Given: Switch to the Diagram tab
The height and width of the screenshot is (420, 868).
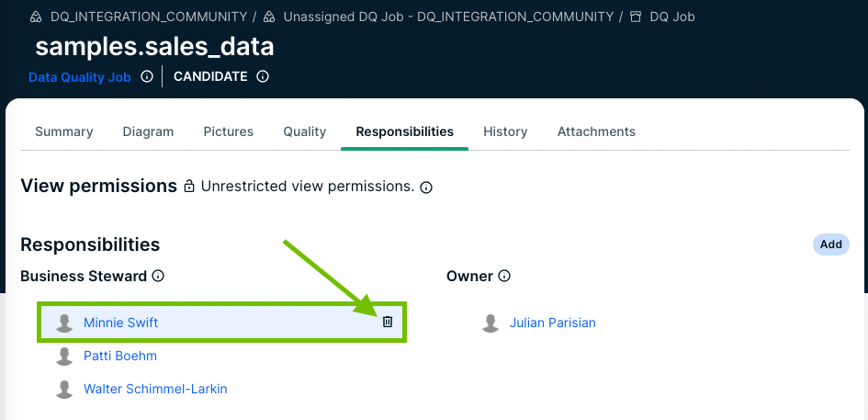Looking at the screenshot, I should [x=148, y=131].
